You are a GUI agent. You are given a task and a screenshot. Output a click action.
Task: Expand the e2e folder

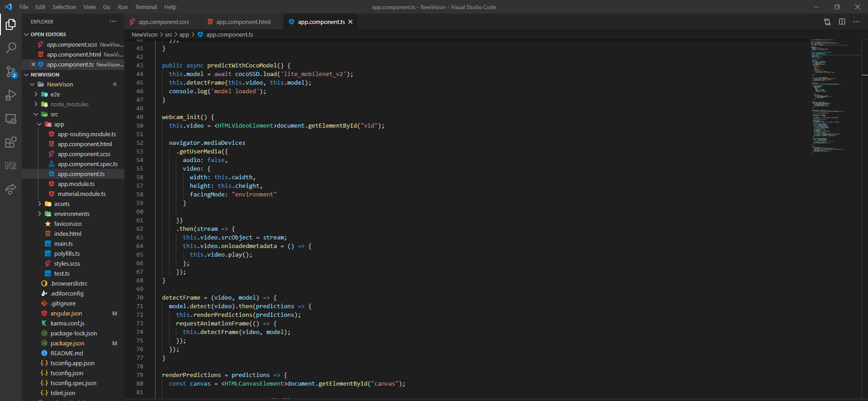click(55, 95)
